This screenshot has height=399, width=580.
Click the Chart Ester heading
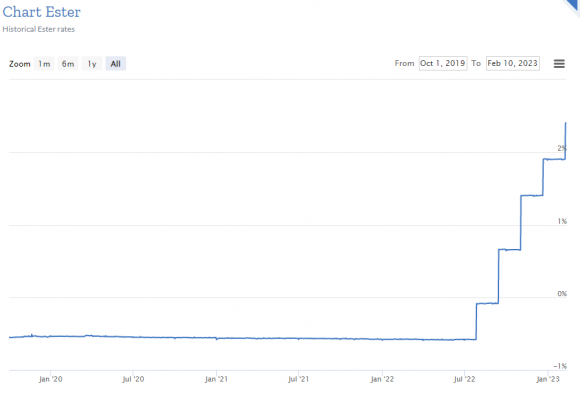click(x=41, y=12)
